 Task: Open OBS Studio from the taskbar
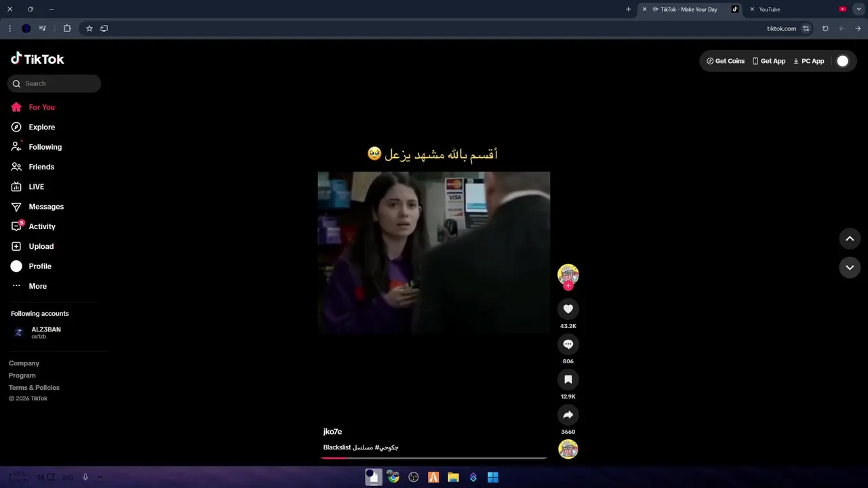tap(414, 477)
